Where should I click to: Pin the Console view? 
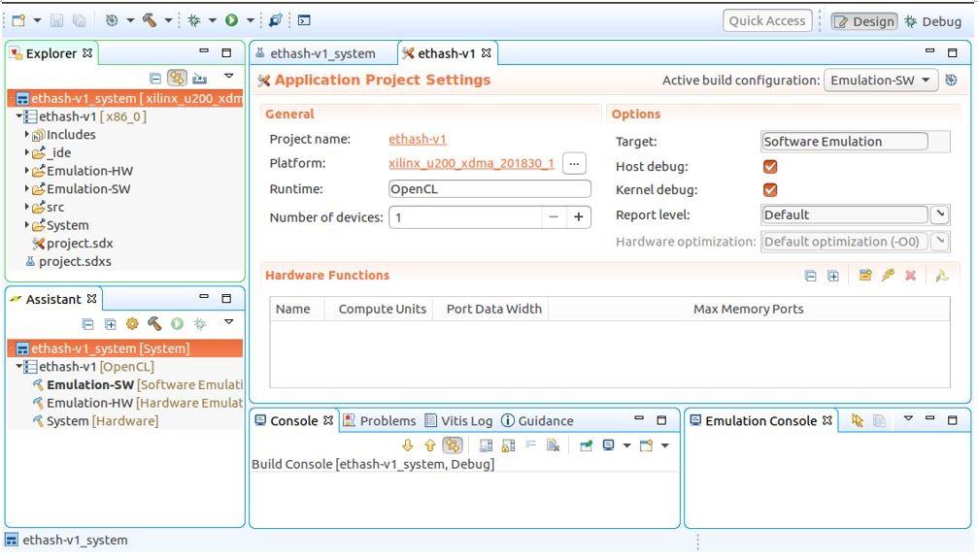[586, 445]
